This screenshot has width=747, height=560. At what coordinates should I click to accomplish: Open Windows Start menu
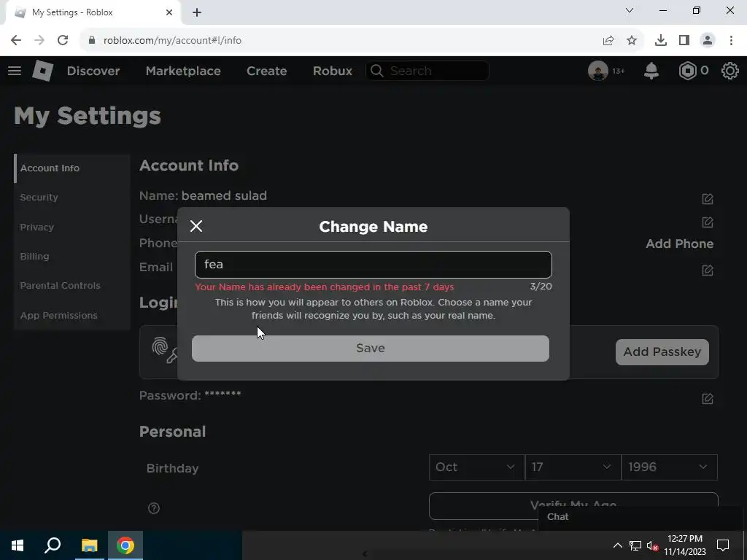(x=18, y=545)
